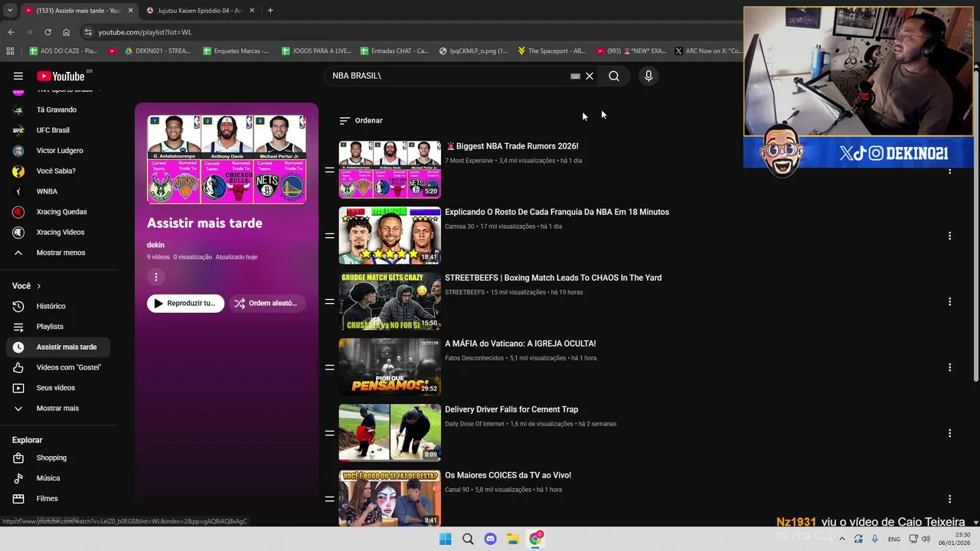Open the ARC Now on X bookmark
Image resolution: width=980 pixels, height=551 pixels.
(708, 51)
